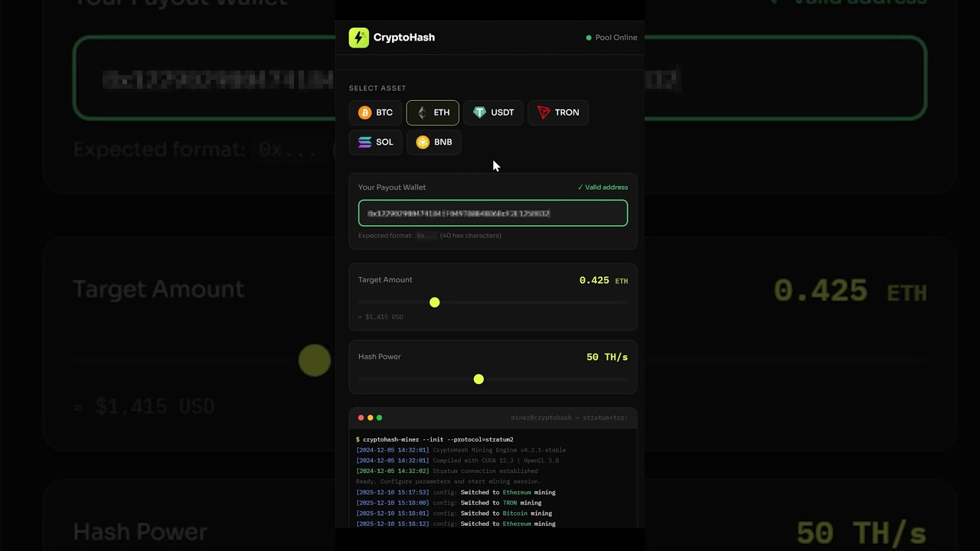
Task: Click the Solana striped icon
Action: [364, 142]
